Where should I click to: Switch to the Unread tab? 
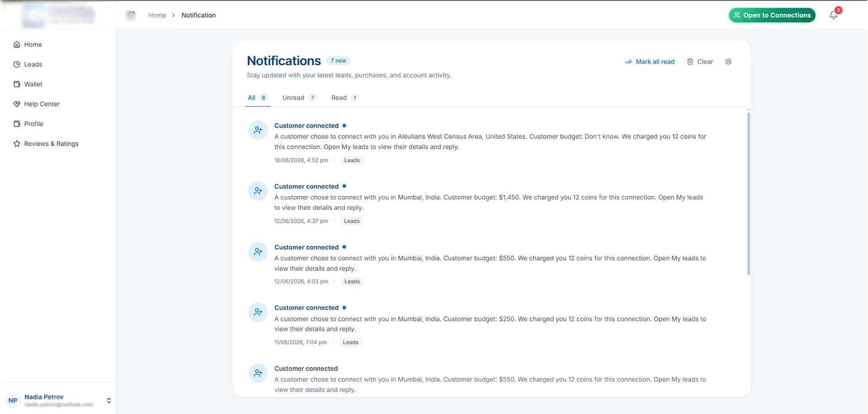(299, 98)
